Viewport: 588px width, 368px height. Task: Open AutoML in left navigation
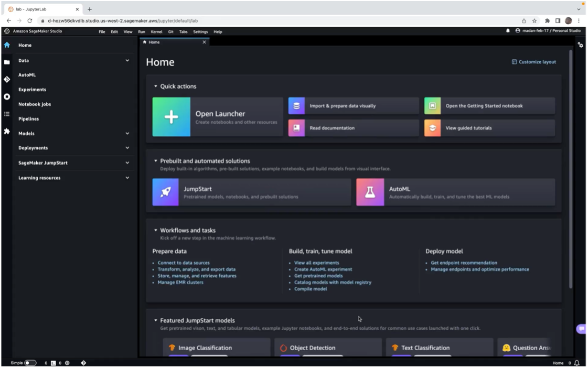pos(27,75)
